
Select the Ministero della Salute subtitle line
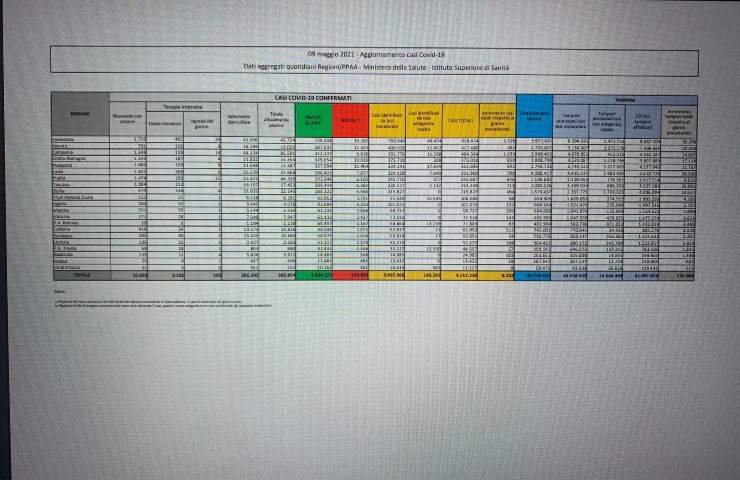tap(369, 64)
